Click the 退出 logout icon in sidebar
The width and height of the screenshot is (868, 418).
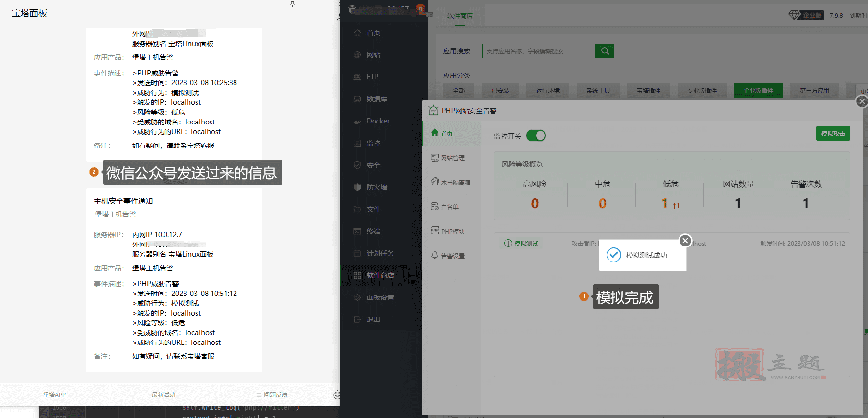(357, 320)
